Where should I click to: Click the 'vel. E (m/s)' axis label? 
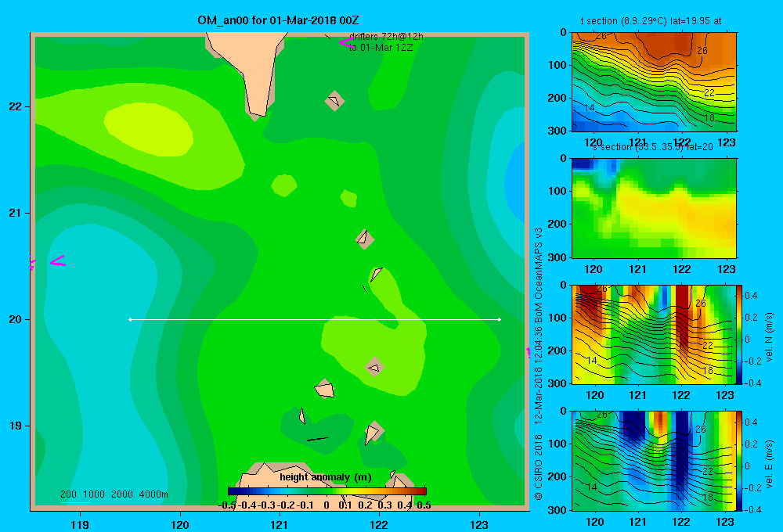pos(769,464)
